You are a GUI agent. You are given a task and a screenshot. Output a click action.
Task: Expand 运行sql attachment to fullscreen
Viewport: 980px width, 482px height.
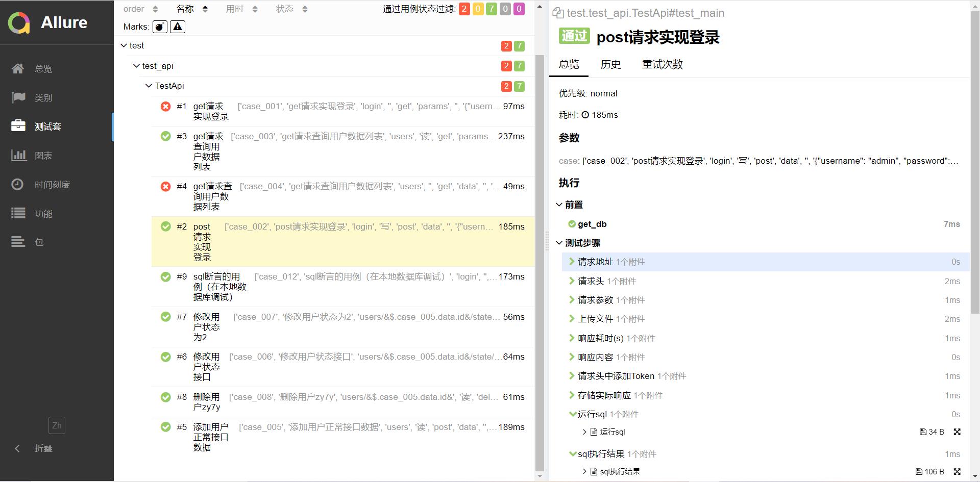pos(957,432)
